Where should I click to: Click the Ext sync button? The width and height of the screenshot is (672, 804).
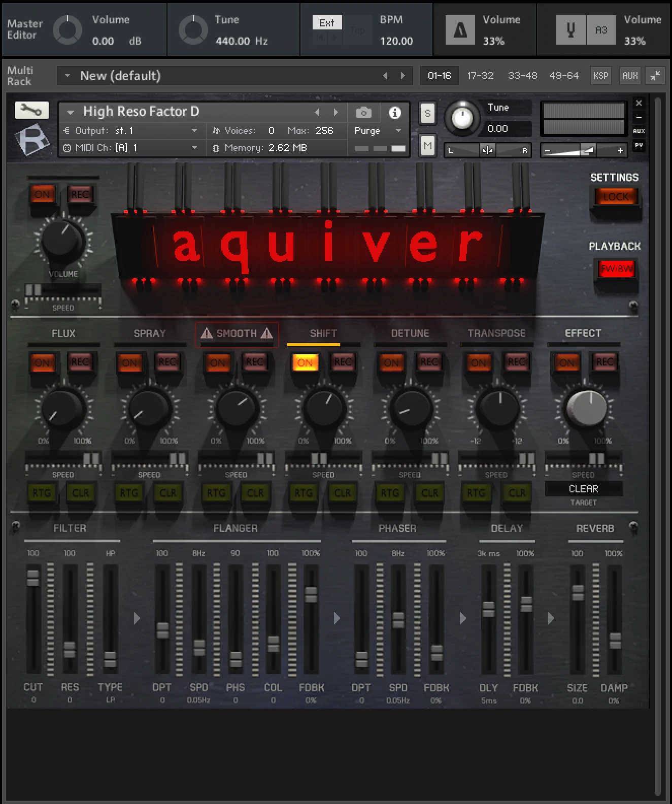[x=326, y=23]
